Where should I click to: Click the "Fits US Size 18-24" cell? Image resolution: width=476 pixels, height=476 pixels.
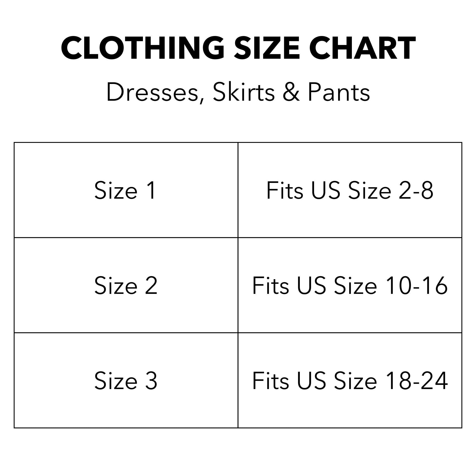[x=350, y=381]
